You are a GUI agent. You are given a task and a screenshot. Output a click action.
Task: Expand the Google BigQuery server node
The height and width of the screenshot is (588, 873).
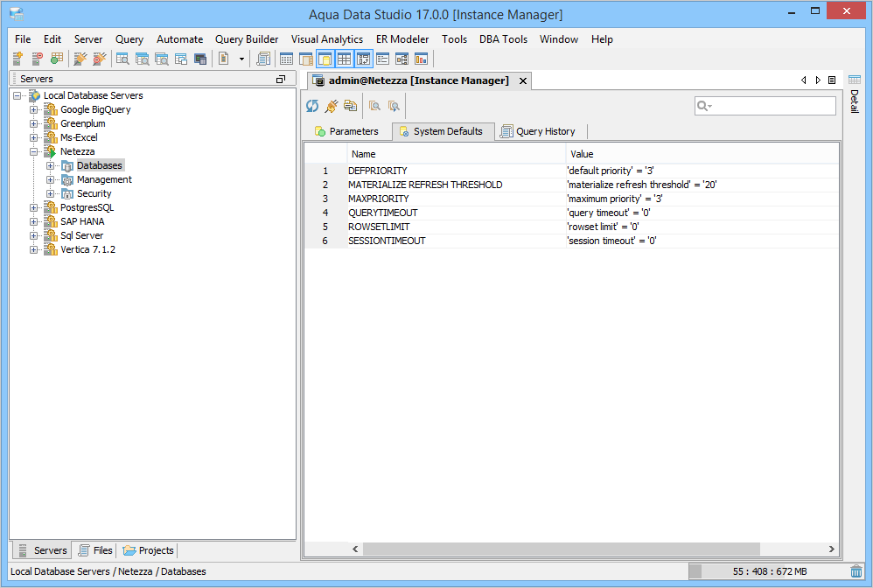coord(34,109)
